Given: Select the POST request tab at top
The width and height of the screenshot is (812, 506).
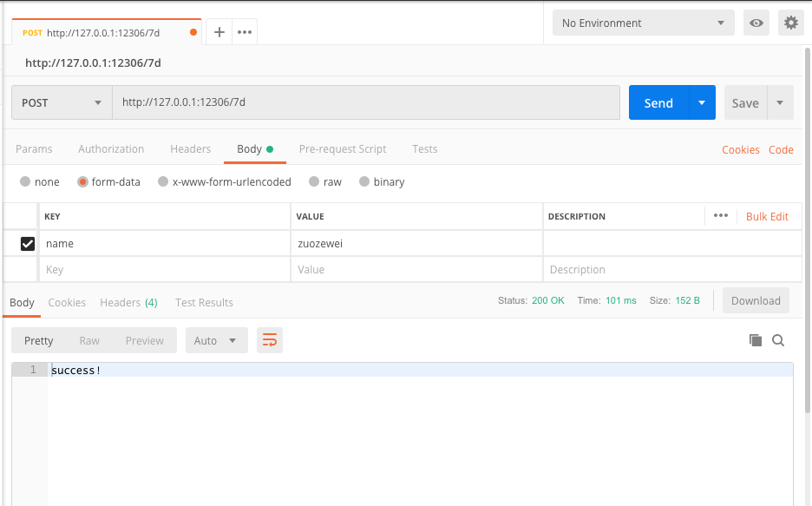Looking at the screenshot, I should coord(106,32).
